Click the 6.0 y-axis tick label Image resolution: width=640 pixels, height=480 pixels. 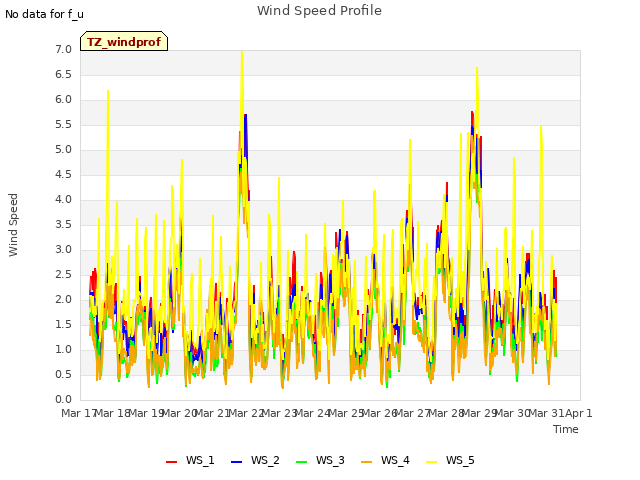coord(63,100)
